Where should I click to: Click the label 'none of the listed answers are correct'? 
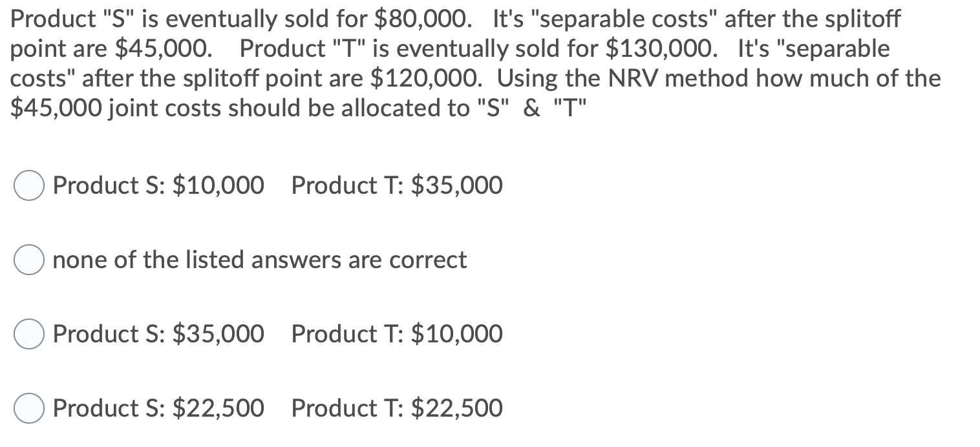tap(260, 260)
